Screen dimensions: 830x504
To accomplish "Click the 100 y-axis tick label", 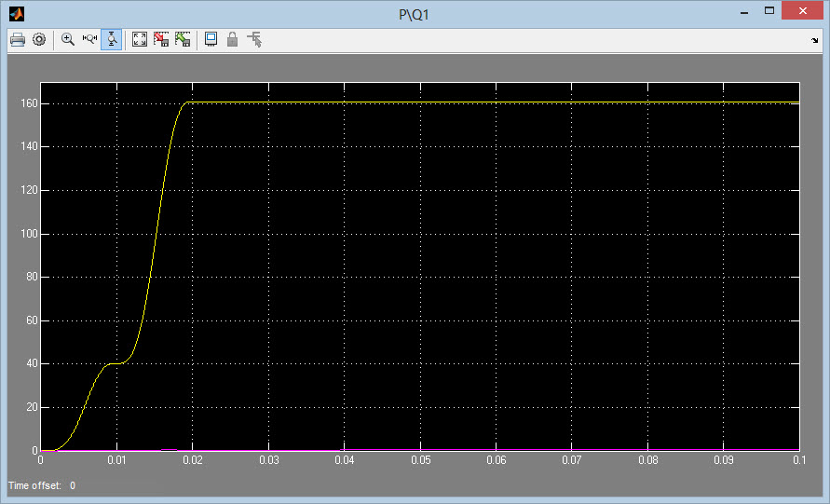I will pyautogui.click(x=27, y=234).
